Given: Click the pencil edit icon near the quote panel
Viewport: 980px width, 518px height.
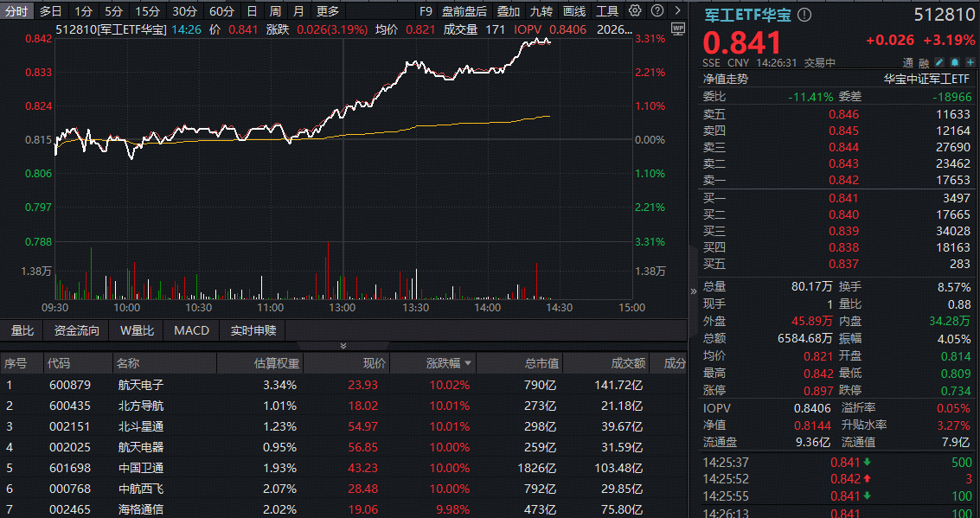Looking at the screenshot, I should click(939, 62).
